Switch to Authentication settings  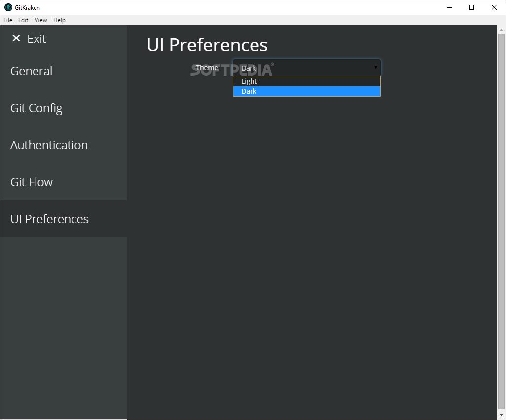[64, 145]
